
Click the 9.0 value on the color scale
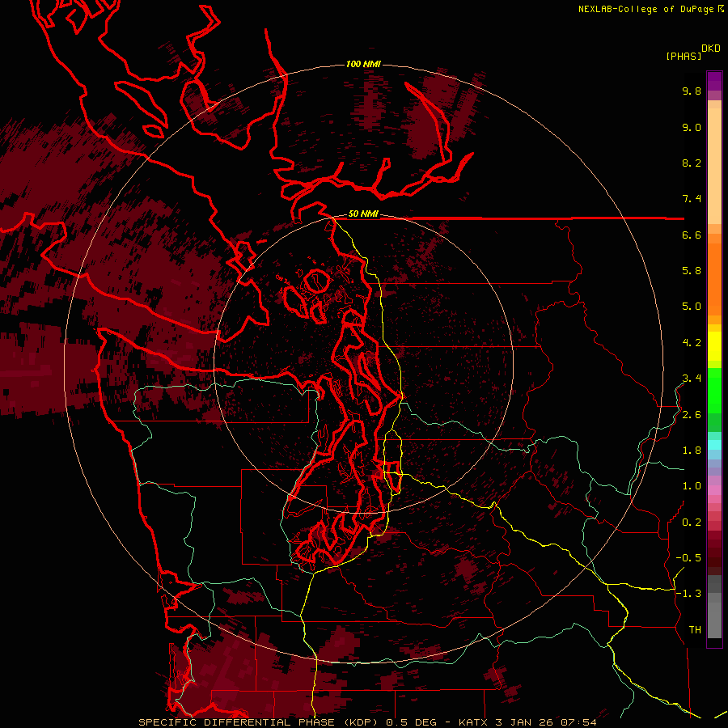[x=692, y=127]
